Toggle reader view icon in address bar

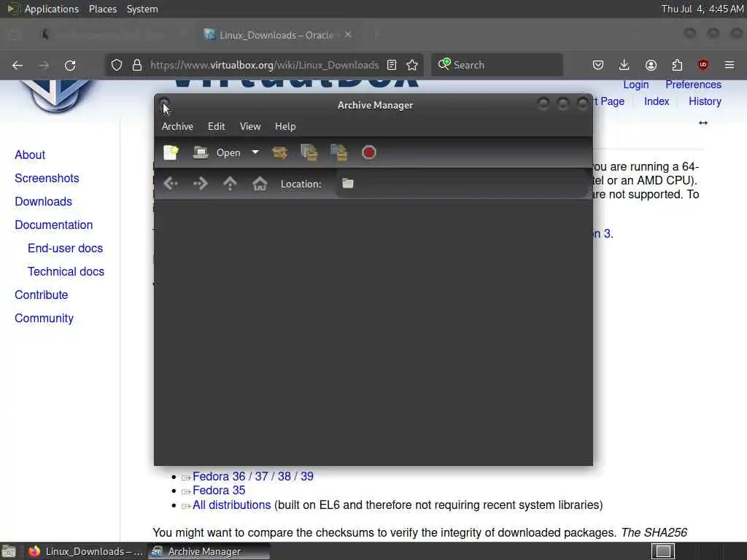click(392, 65)
